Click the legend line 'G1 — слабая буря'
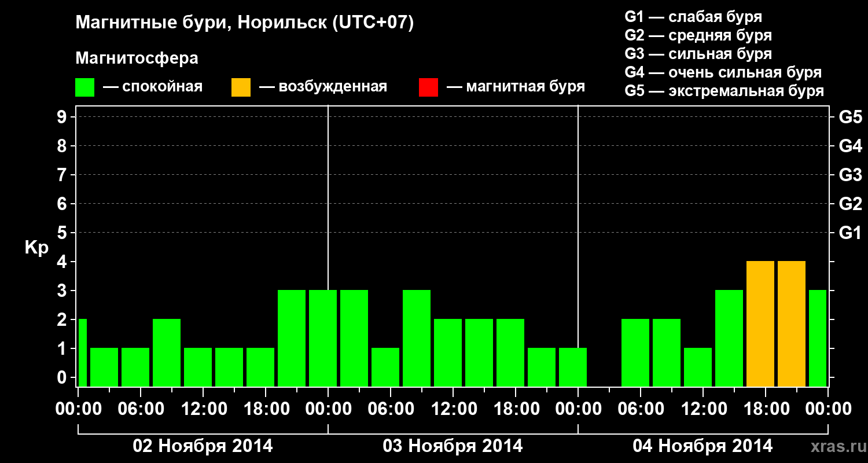This screenshot has height=463, width=868. (693, 17)
